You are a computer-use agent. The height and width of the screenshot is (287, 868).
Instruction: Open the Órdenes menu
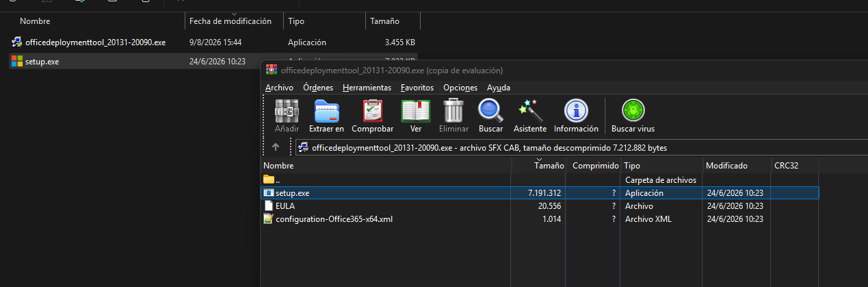tap(318, 88)
